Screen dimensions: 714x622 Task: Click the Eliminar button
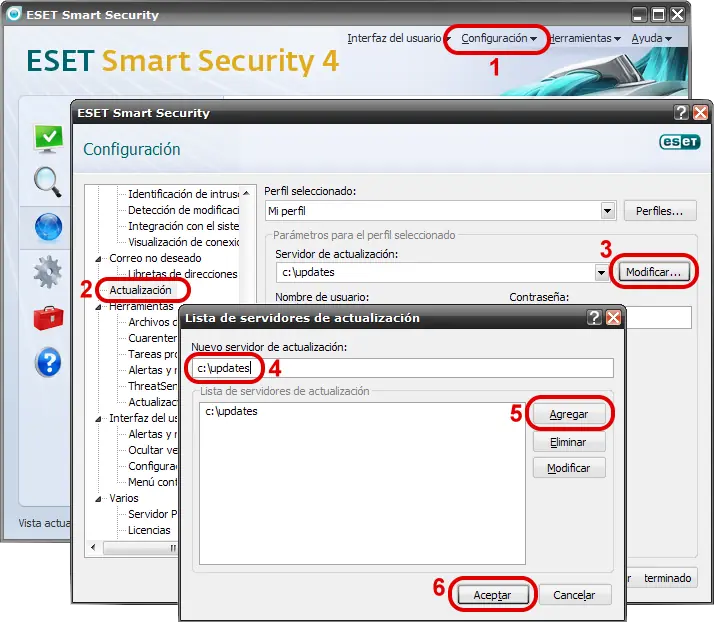click(569, 441)
